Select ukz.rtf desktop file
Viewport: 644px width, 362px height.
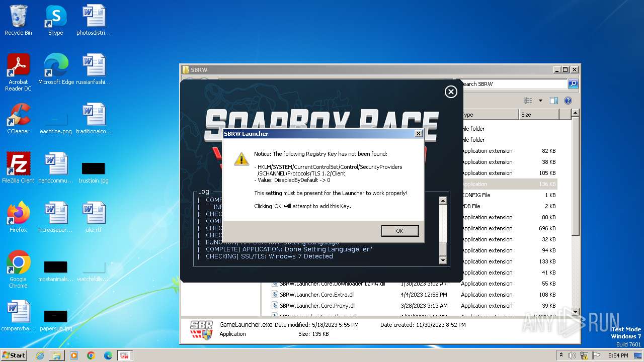(93, 217)
